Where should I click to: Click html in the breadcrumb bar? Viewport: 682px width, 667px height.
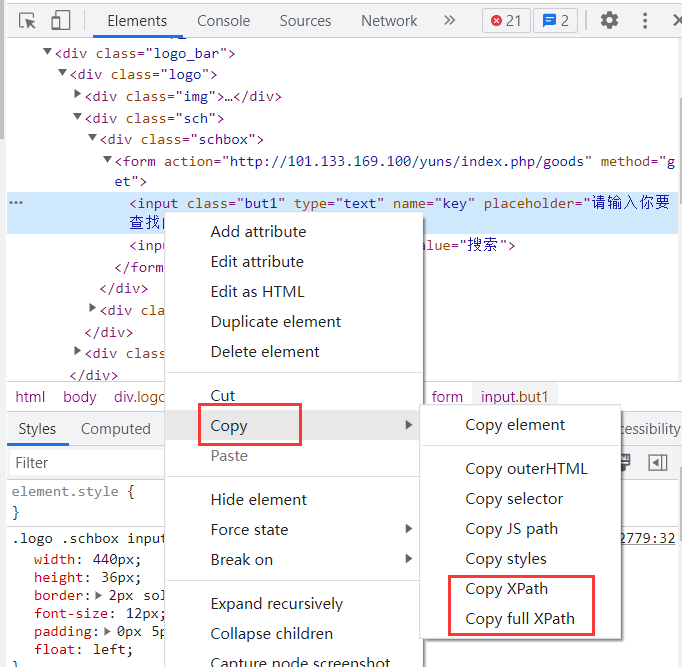(x=30, y=397)
